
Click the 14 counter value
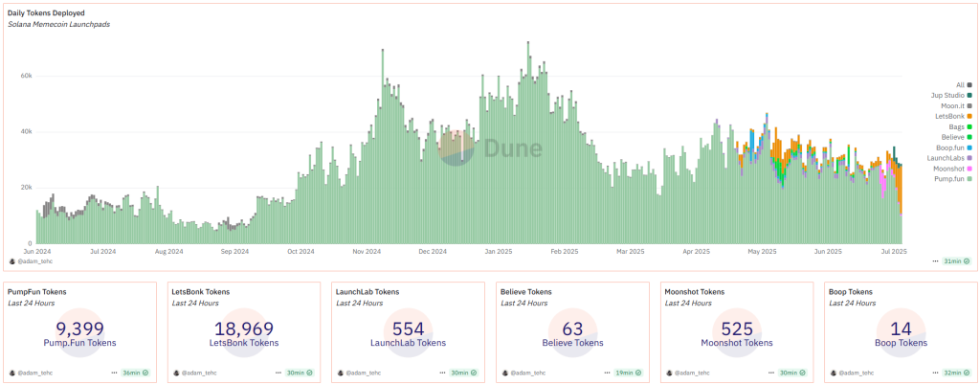point(902,328)
